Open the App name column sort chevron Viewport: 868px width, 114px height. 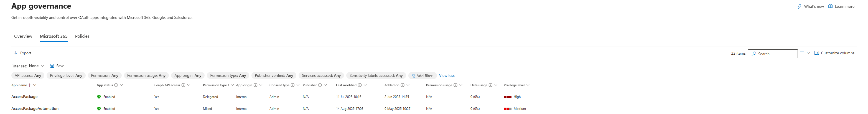pyautogui.click(x=35, y=85)
